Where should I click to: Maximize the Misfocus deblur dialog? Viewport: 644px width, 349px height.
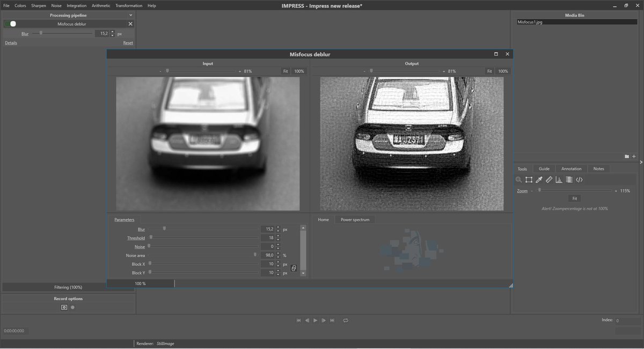tap(496, 54)
